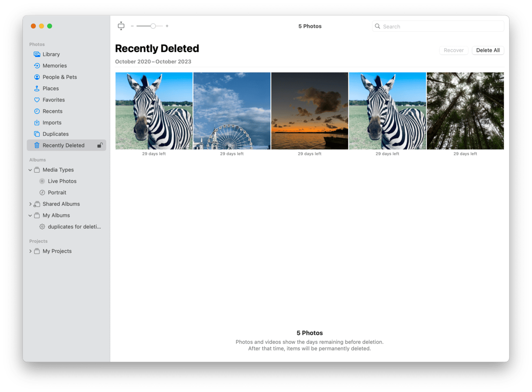The width and height of the screenshot is (532, 392).
Task: Select the sunset over water photo
Action: point(310,111)
